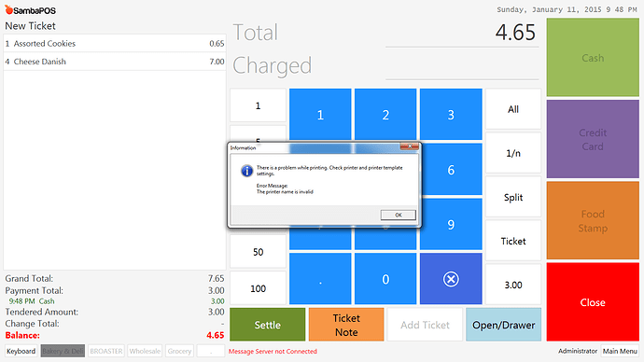
Task: Click the blue information icon in the dialog
Action: tap(246, 171)
